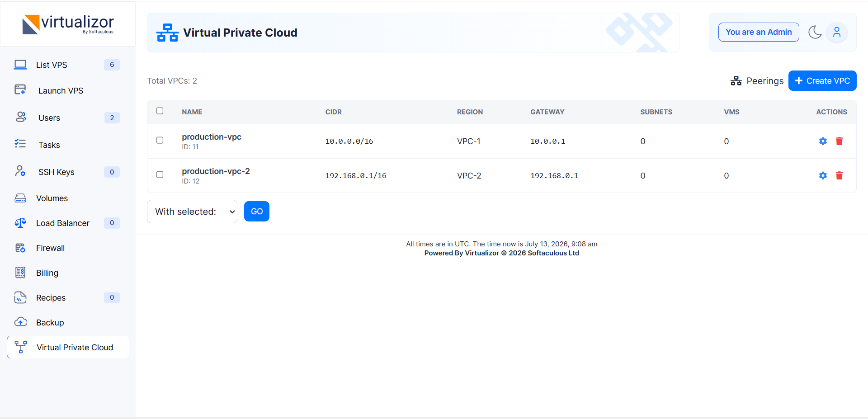This screenshot has height=419, width=868.
Task: Click the VPC-2 region cell
Action: [x=469, y=175]
